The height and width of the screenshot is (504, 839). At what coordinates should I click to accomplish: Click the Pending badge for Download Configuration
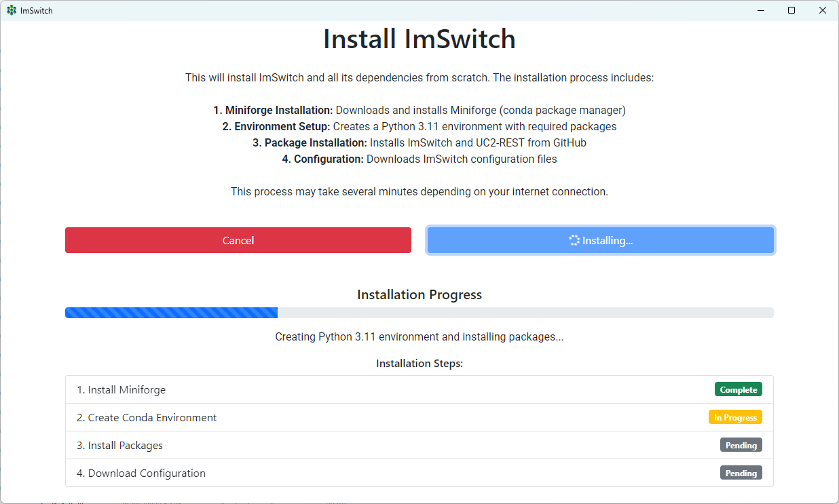pos(741,473)
